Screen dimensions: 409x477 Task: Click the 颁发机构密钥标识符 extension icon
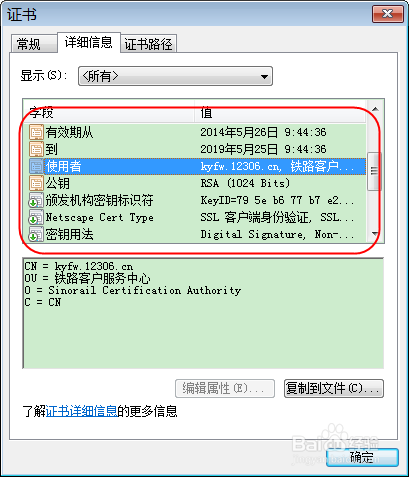tap(36, 200)
